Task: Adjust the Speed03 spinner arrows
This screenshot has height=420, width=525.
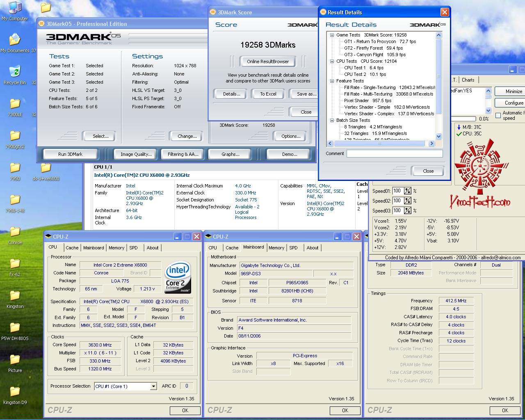Action: (408, 210)
